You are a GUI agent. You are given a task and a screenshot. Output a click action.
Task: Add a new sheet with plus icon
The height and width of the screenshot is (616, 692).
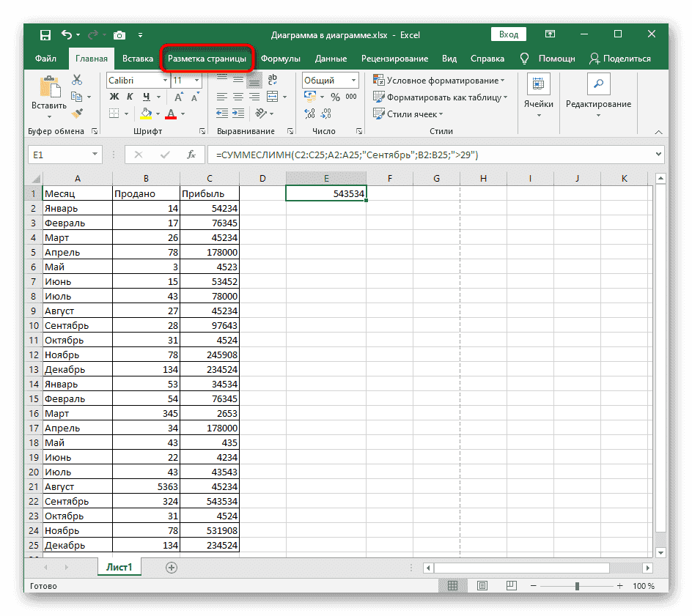172,567
